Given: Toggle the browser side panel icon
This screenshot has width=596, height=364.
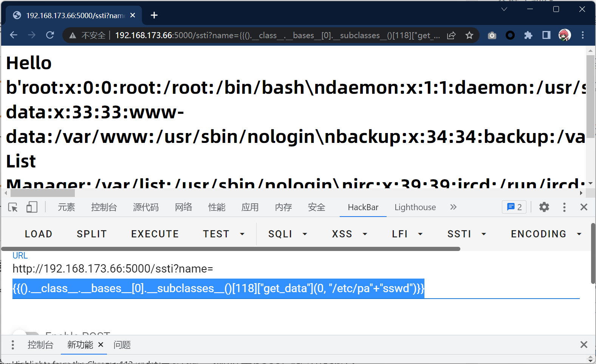Looking at the screenshot, I should (546, 35).
